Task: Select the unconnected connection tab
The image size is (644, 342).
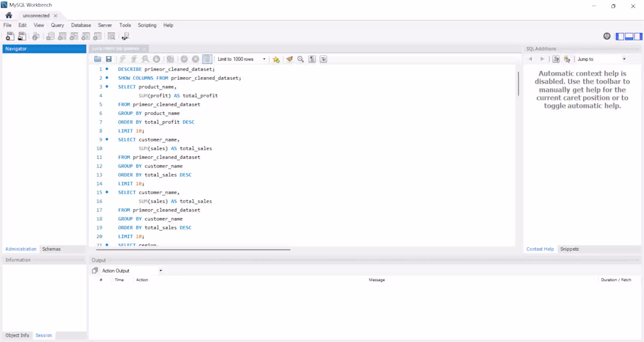Action: (36, 16)
